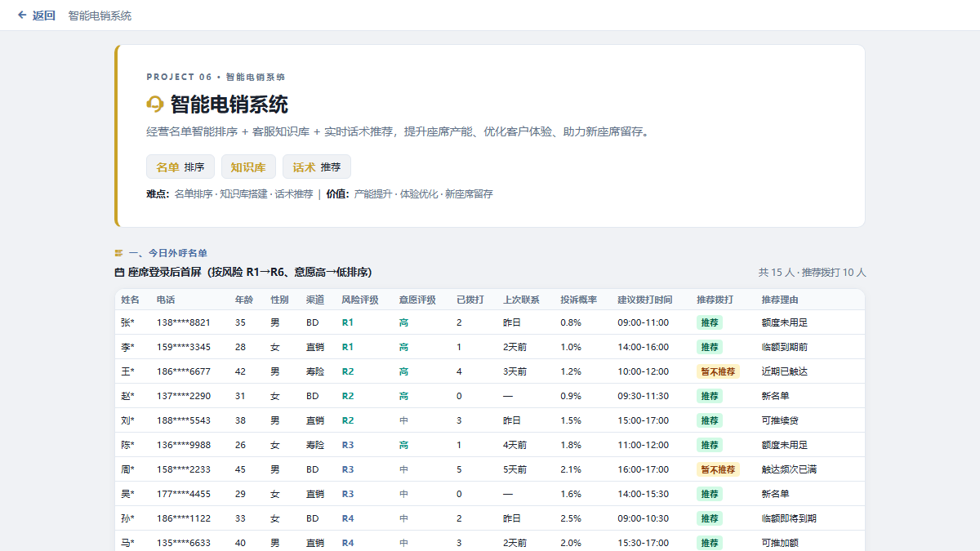Click the reason 近期已触达
The image size is (980, 551).
click(785, 371)
